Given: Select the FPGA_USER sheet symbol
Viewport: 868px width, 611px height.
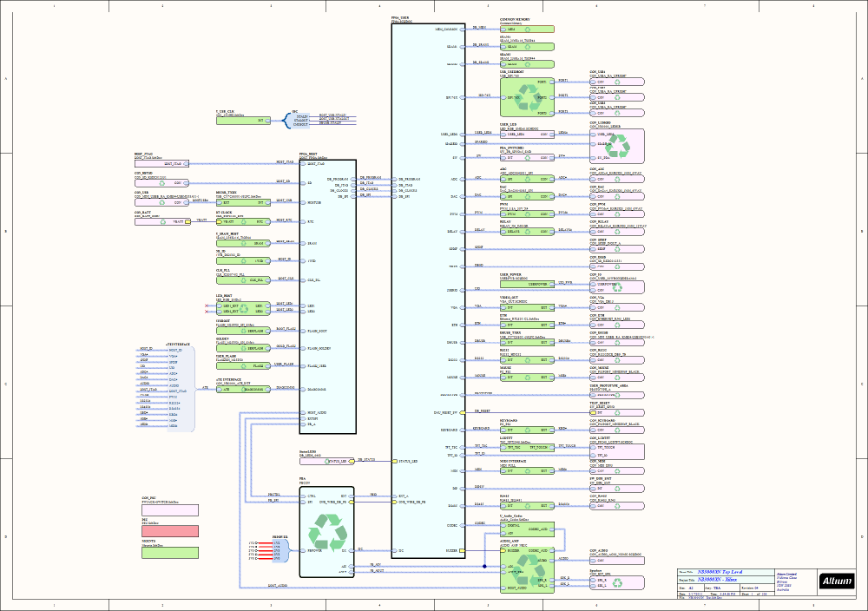Looking at the screenshot, I should tap(429, 291).
